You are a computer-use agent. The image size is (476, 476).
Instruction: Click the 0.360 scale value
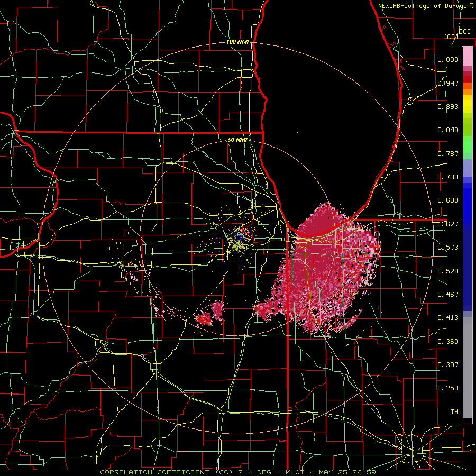click(448, 342)
